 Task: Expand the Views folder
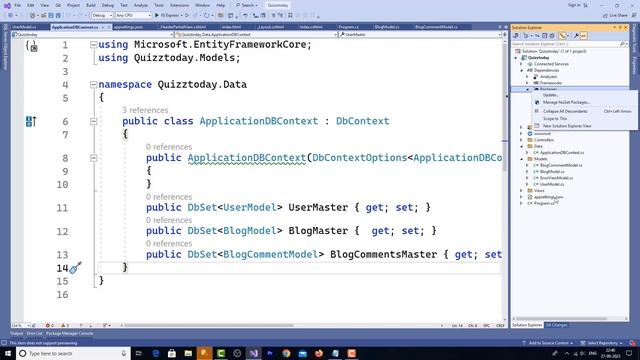coord(521,191)
